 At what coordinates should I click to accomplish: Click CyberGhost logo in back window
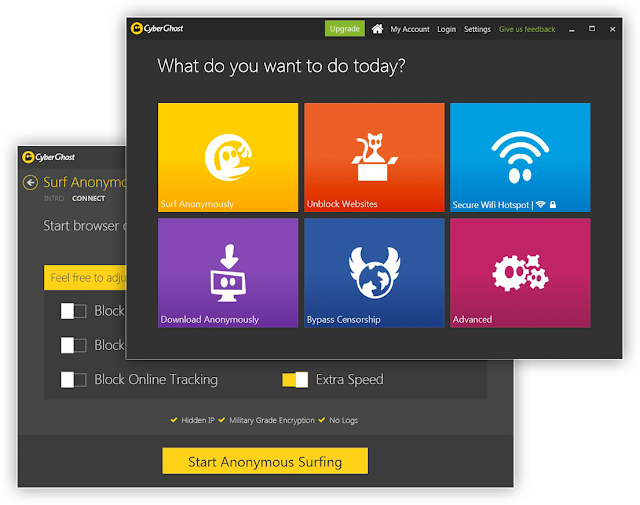(49, 157)
